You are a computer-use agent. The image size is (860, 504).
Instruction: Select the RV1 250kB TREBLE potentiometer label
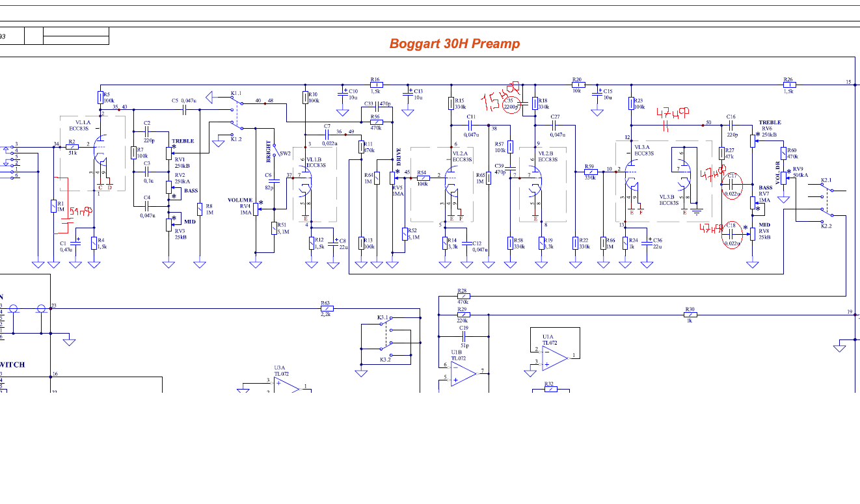click(x=183, y=153)
